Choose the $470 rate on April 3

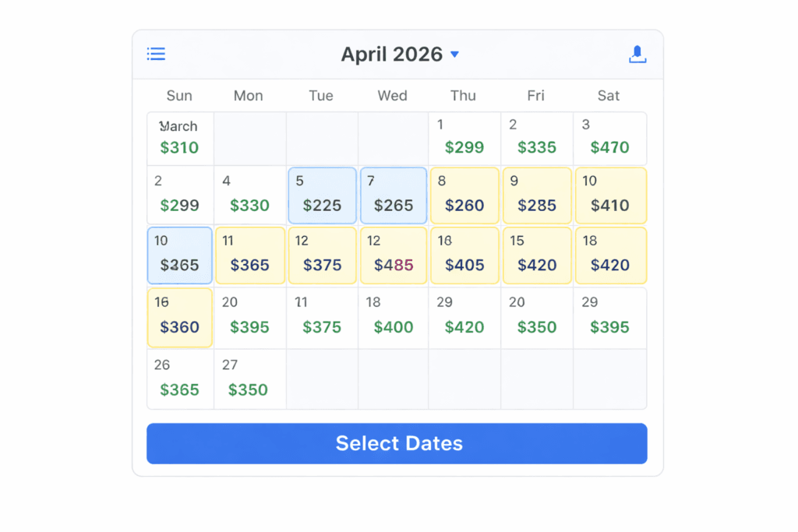(609, 139)
